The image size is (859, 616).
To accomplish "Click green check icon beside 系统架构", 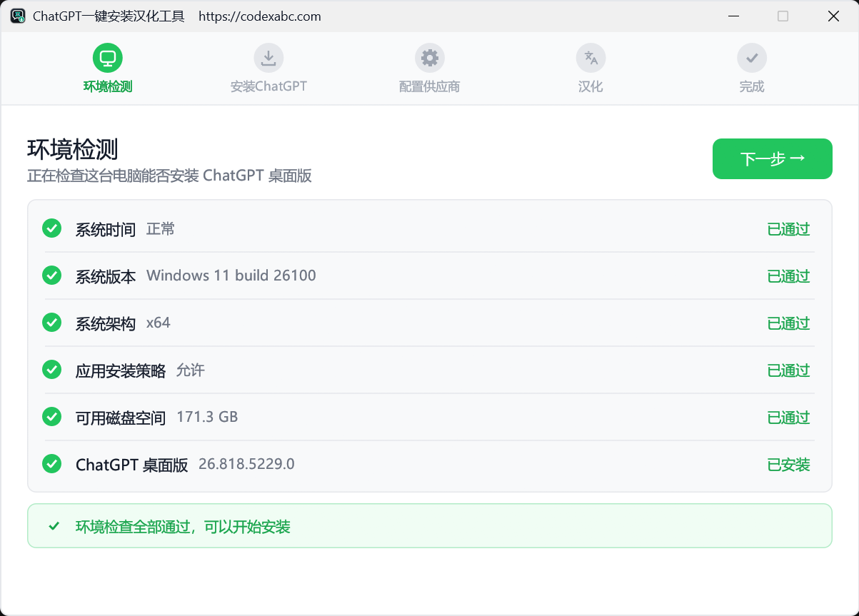I will pos(51,323).
